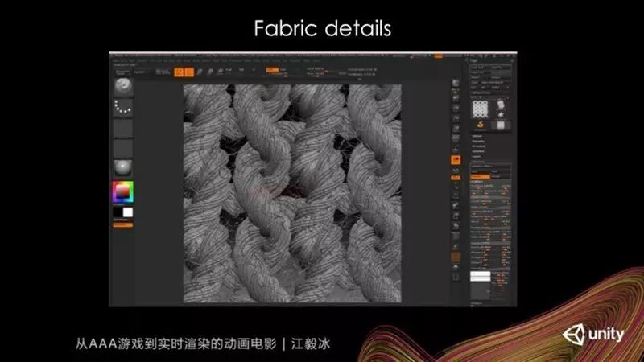Pick a hue in the rainbow color picker
This screenshot has width=644, height=362.
pos(123,191)
